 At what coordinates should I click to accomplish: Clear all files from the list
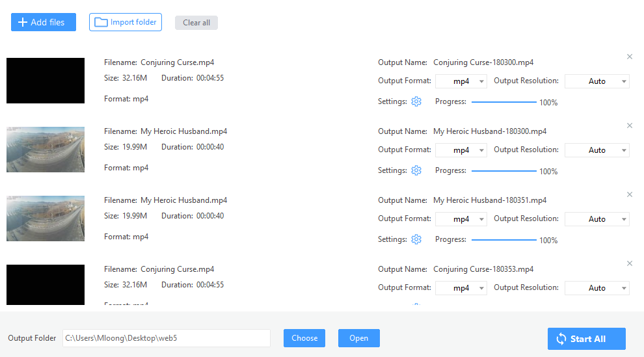coord(196,23)
